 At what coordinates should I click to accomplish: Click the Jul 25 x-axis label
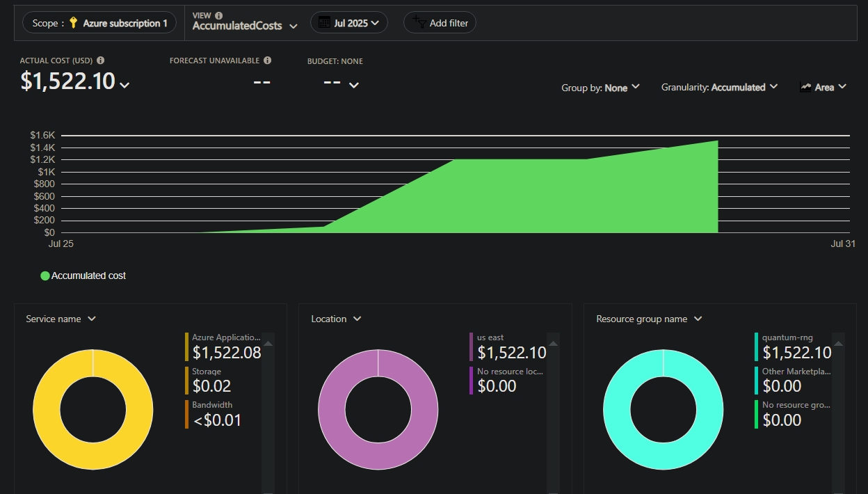tap(61, 244)
